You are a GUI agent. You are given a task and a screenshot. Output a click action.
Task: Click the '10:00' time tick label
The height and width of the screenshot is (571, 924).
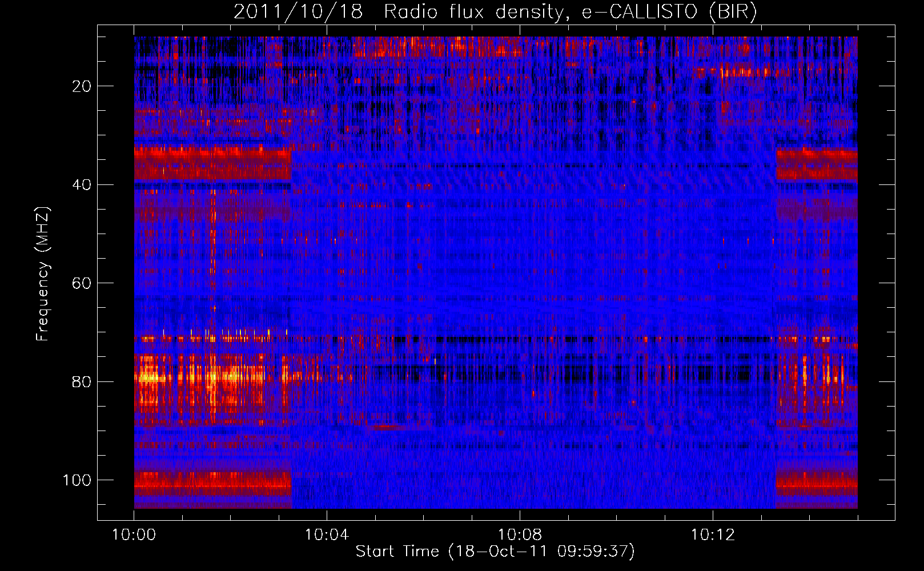click(134, 535)
